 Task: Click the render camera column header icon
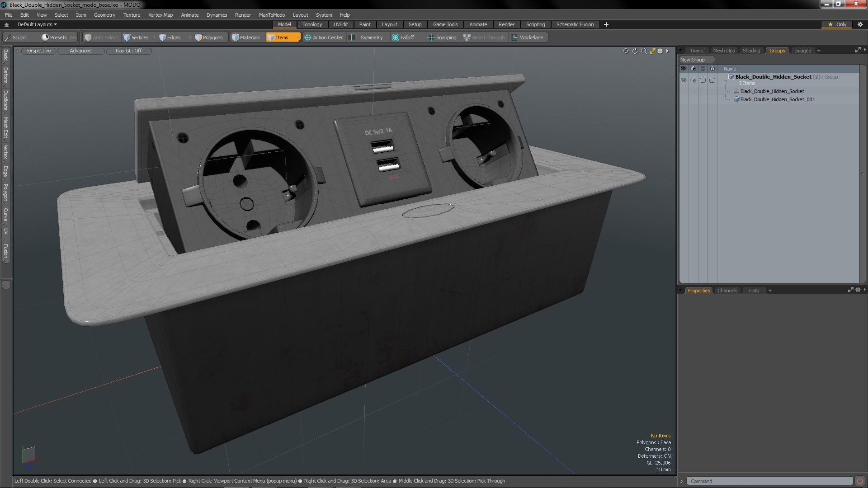pos(693,69)
